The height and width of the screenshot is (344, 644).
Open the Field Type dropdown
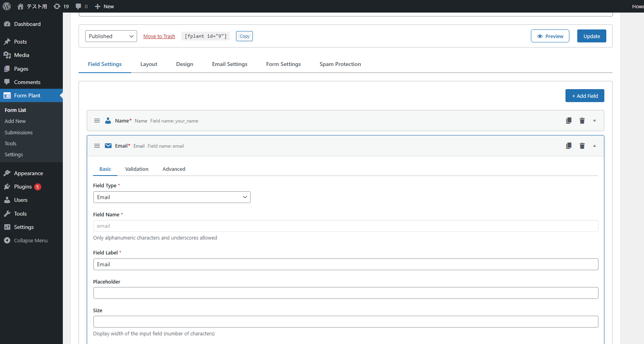point(172,197)
